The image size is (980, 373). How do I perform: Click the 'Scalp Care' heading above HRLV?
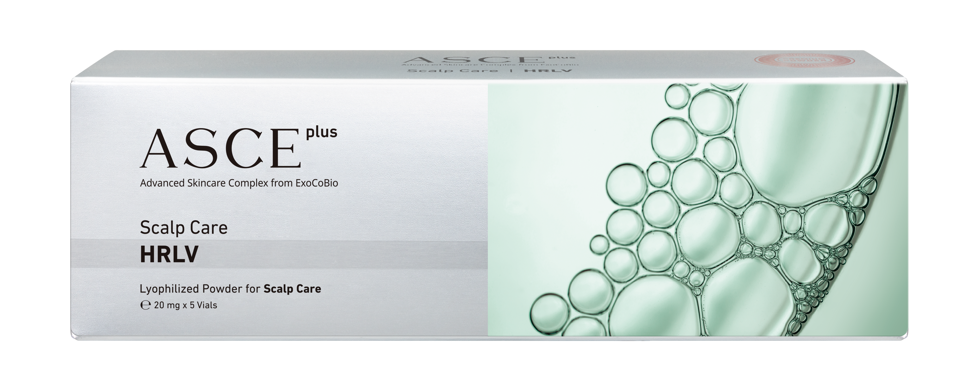coord(184,228)
